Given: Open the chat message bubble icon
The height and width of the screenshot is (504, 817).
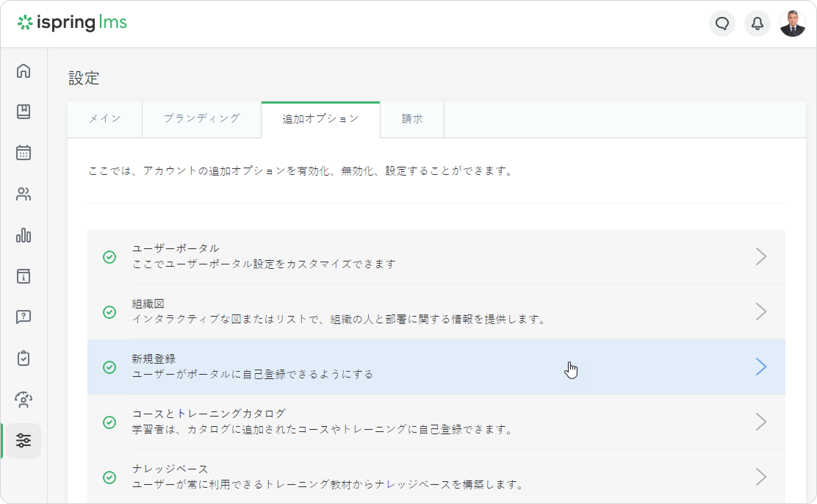Looking at the screenshot, I should [x=722, y=24].
